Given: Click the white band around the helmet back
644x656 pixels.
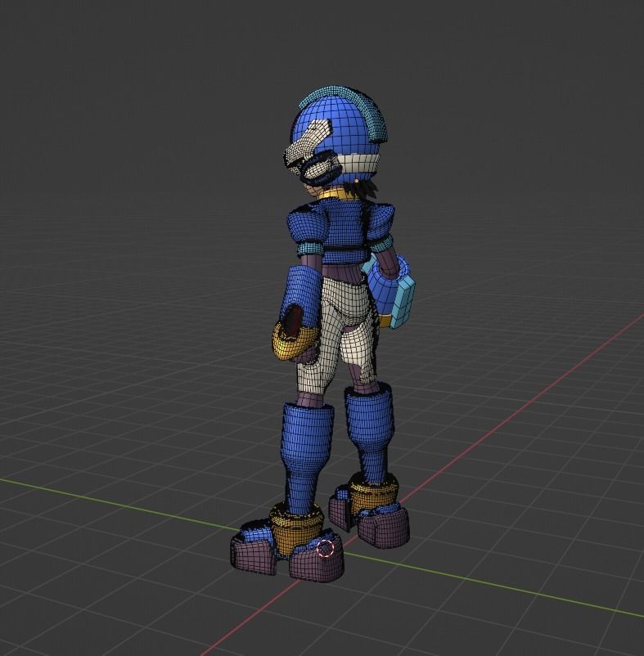Looking at the screenshot, I should click(360, 162).
